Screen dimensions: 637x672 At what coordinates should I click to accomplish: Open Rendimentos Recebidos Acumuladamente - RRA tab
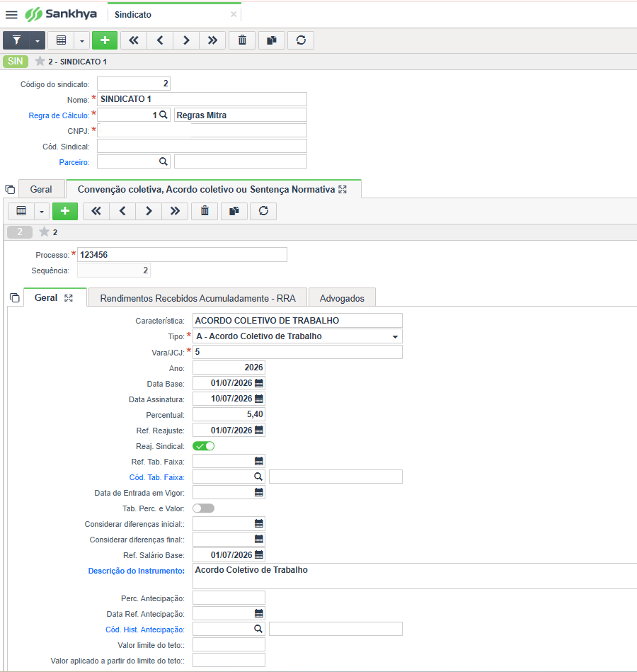click(x=198, y=298)
